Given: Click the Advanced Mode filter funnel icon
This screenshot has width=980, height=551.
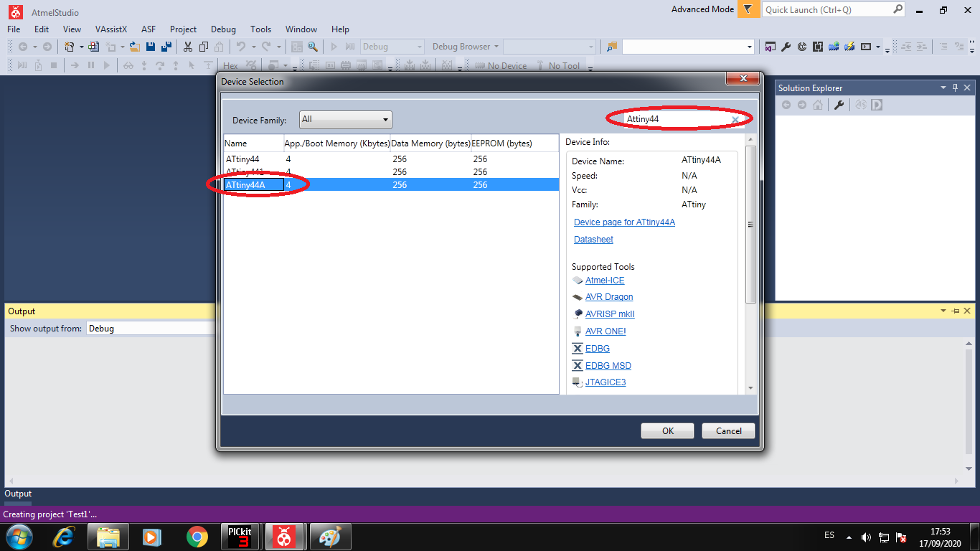Looking at the screenshot, I should tap(748, 9).
